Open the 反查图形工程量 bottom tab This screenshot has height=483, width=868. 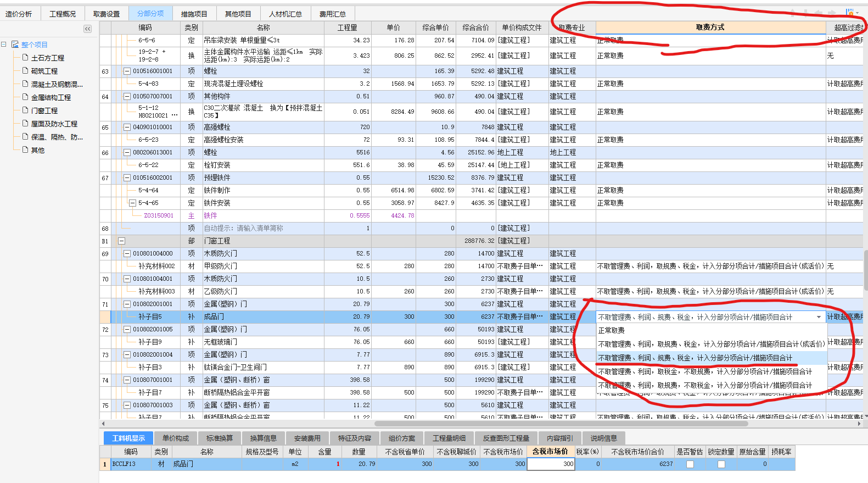506,438
